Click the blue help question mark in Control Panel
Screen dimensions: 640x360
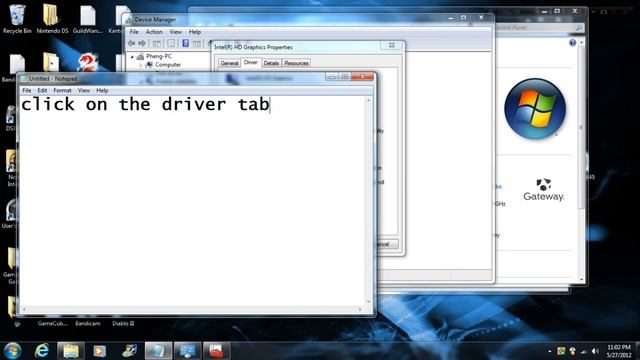click(573, 42)
